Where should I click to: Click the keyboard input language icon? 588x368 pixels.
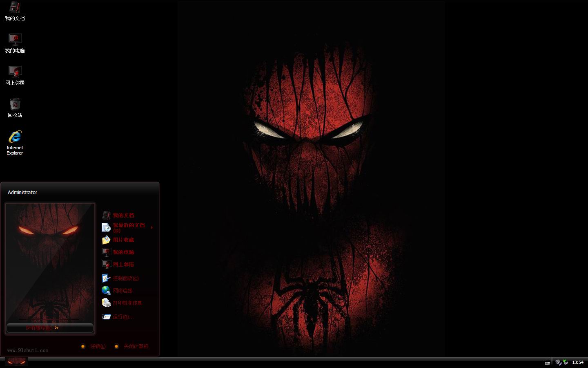coord(547,362)
